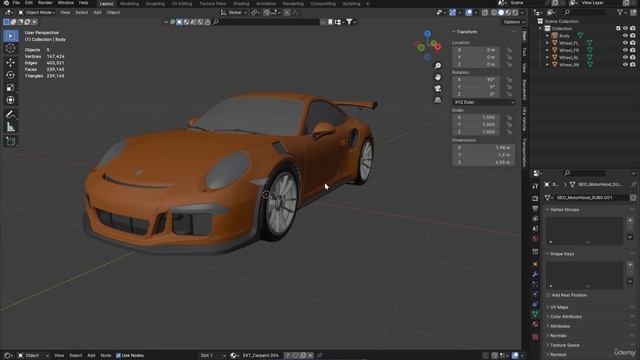Switch to the Shading workspace tab
This screenshot has width=640, height=360.
(241, 4)
